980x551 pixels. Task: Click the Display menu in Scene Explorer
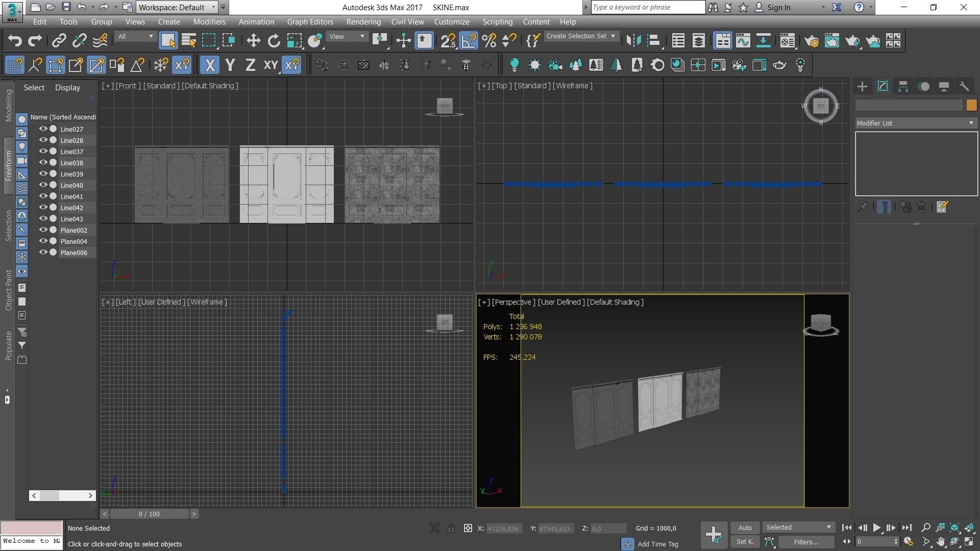[x=68, y=88]
